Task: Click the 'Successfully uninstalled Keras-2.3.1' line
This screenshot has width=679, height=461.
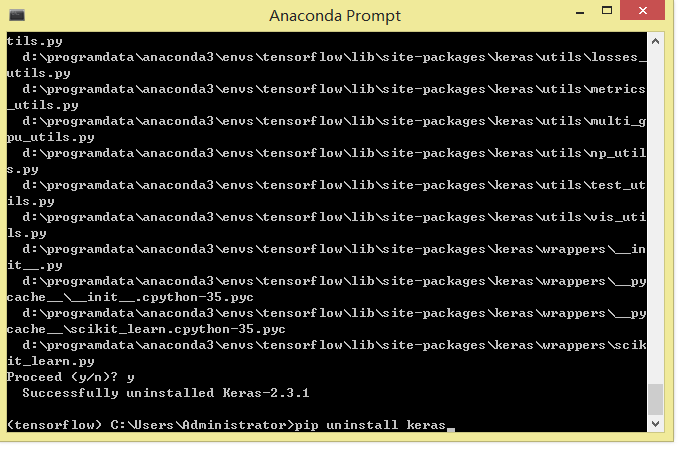Action: [166, 393]
